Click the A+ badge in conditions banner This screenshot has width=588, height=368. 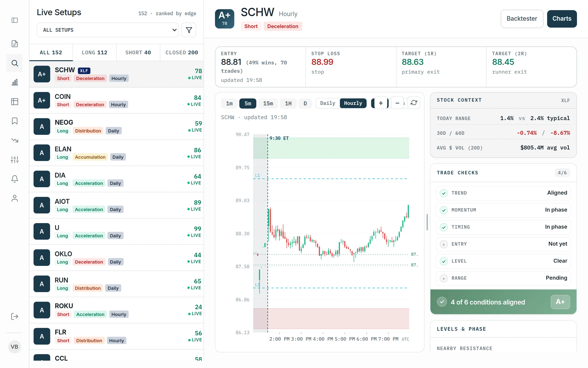pyautogui.click(x=560, y=302)
